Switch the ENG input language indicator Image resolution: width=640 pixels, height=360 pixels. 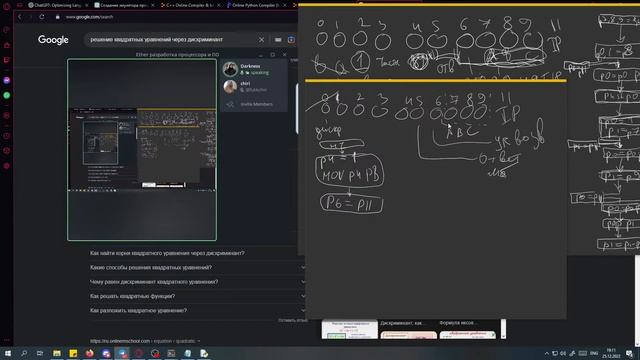pos(594,353)
